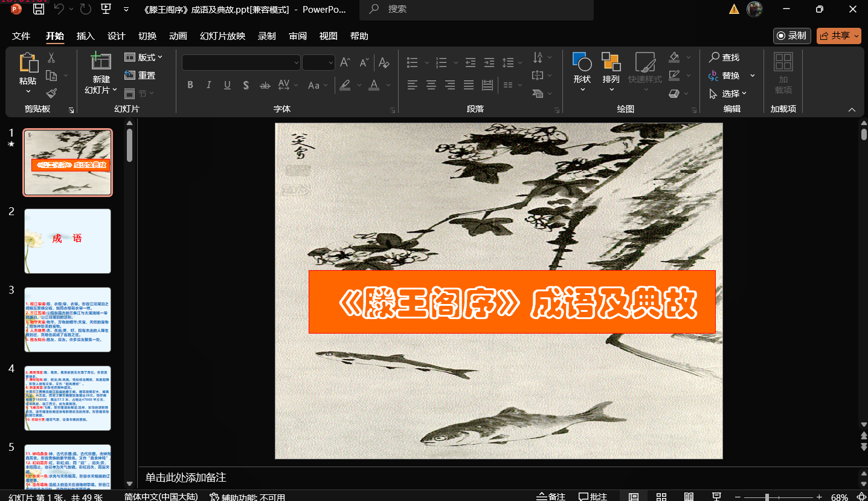Viewport: 868px width, 501px height.
Task: Click the 共享 share button
Action: click(x=838, y=36)
